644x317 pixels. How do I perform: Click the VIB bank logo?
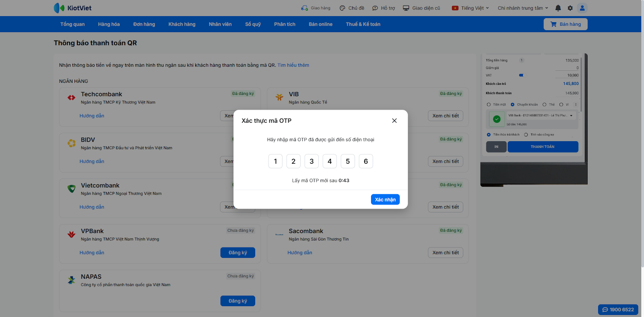[x=279, y=97]
